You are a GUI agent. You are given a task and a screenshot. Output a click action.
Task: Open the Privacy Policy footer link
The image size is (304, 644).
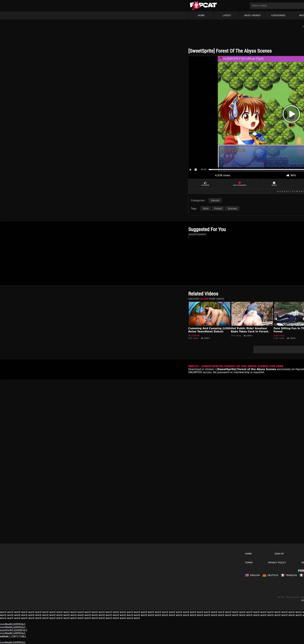[x=277, y=563]
